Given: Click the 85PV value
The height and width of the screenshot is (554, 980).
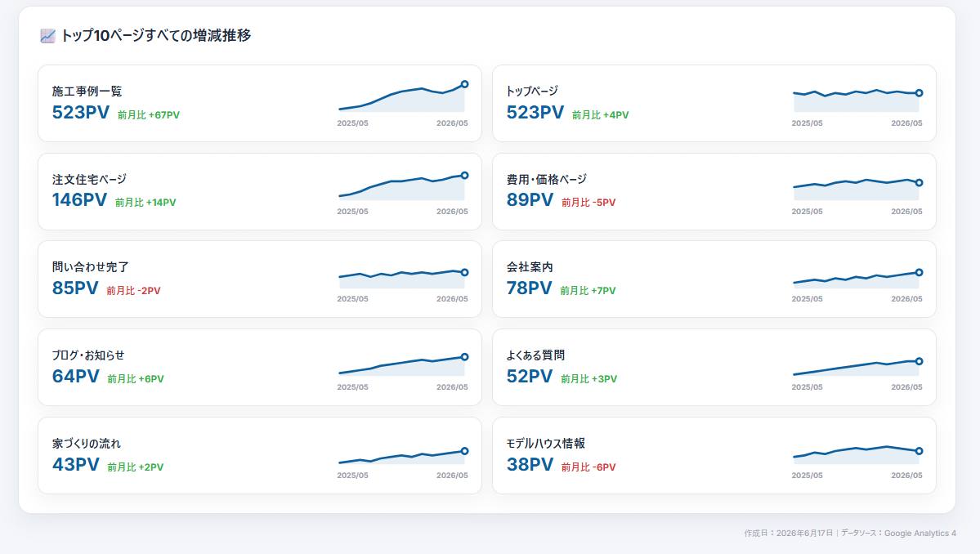Looking at the screenshot, I should pos(75,288).
